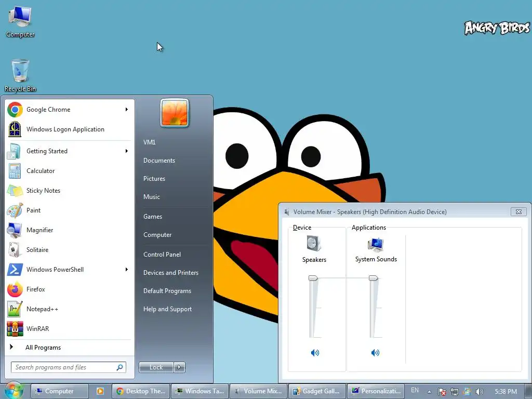Switch to Personalization taskbar button
The height and width of the screenshot is (399, 532).
(x=376, y=391)
